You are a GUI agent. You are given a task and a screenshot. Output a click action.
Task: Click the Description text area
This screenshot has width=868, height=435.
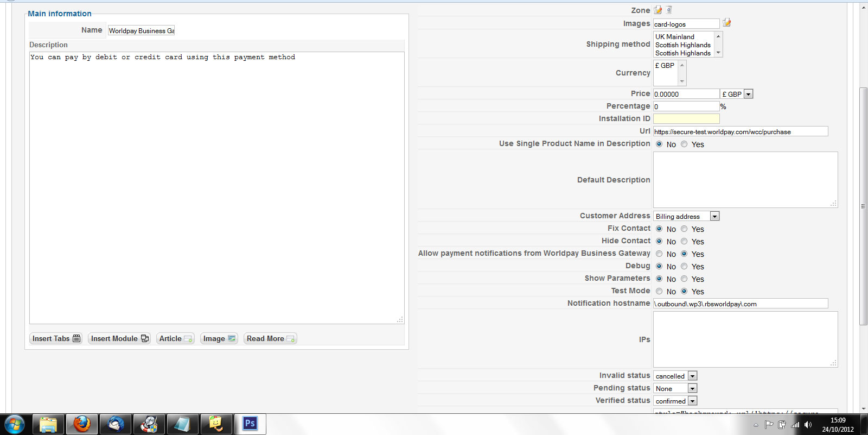pyautogui.click(x=217, y=188)
